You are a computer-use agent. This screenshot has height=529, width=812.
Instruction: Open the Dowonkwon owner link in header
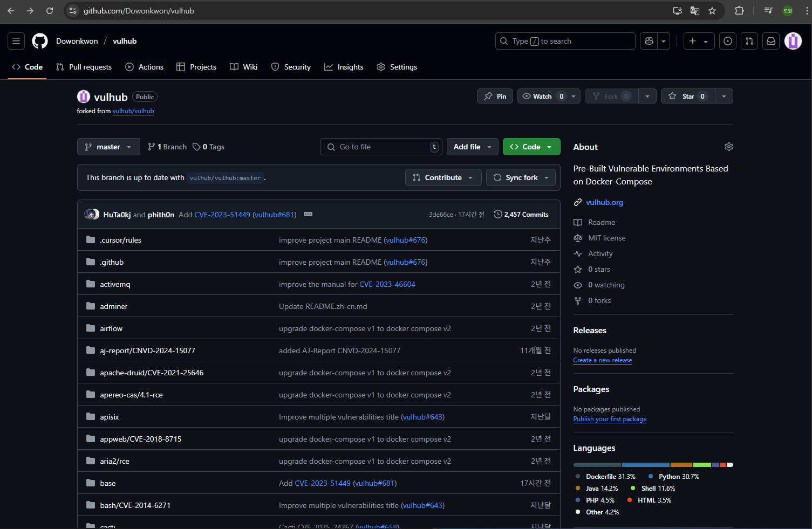click(77, 41)
